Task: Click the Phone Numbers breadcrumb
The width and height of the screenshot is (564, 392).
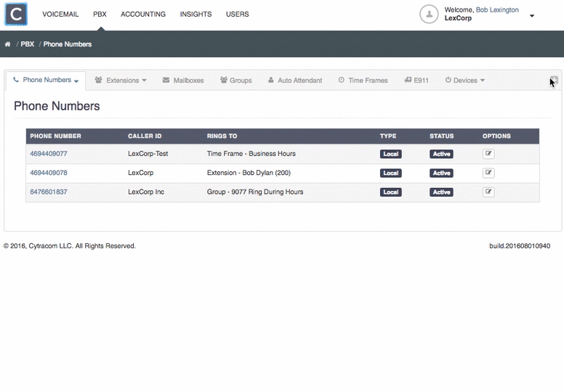Action: [68, 44]
